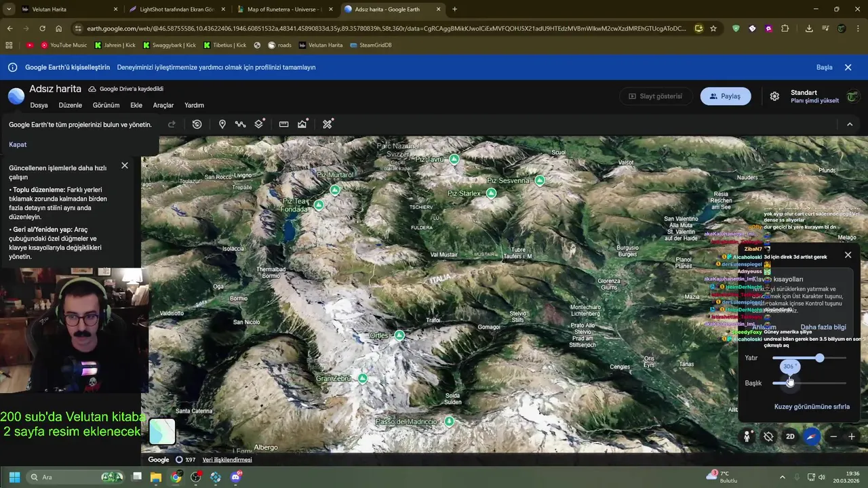Open Daha fazla bilgi link

tap(823, 327)
